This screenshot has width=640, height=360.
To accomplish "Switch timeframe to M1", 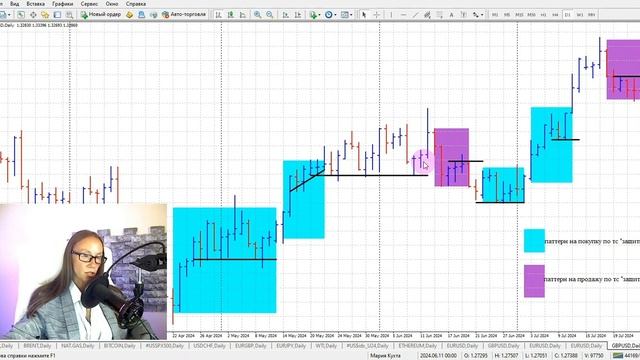I will pos(495,15).
